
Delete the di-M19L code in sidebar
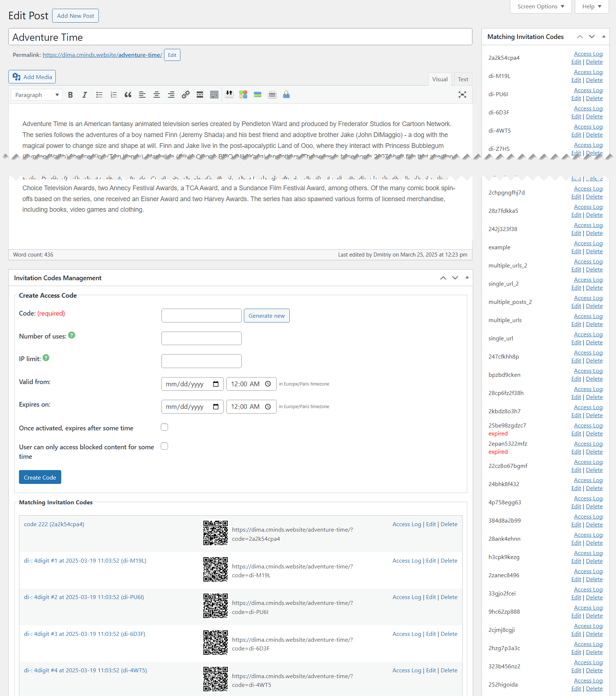594,80
